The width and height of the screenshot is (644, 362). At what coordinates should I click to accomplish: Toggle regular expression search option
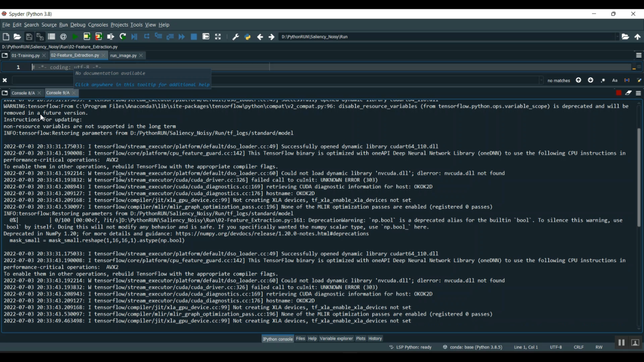pos(603,80)
